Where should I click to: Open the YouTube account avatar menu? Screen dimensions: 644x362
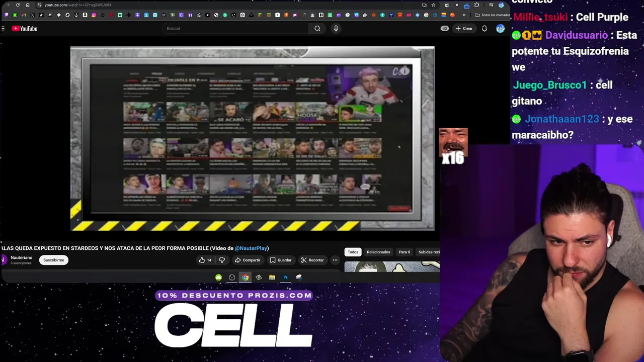point(500,29)
